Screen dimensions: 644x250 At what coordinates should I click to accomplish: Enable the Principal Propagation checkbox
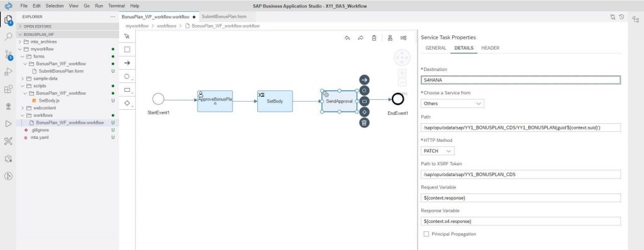[x=426, y=234]
